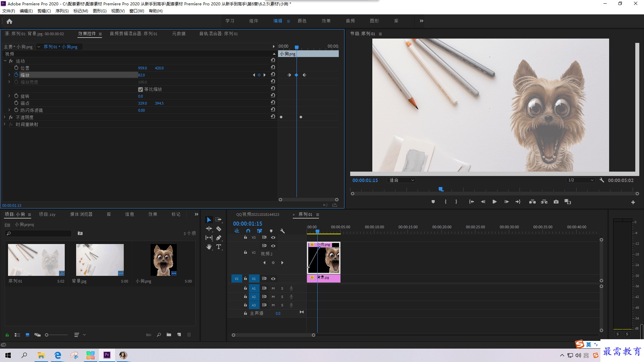Export frame with the camera icon
This screenshot has height=362, width=644.
tap(556, 202)
